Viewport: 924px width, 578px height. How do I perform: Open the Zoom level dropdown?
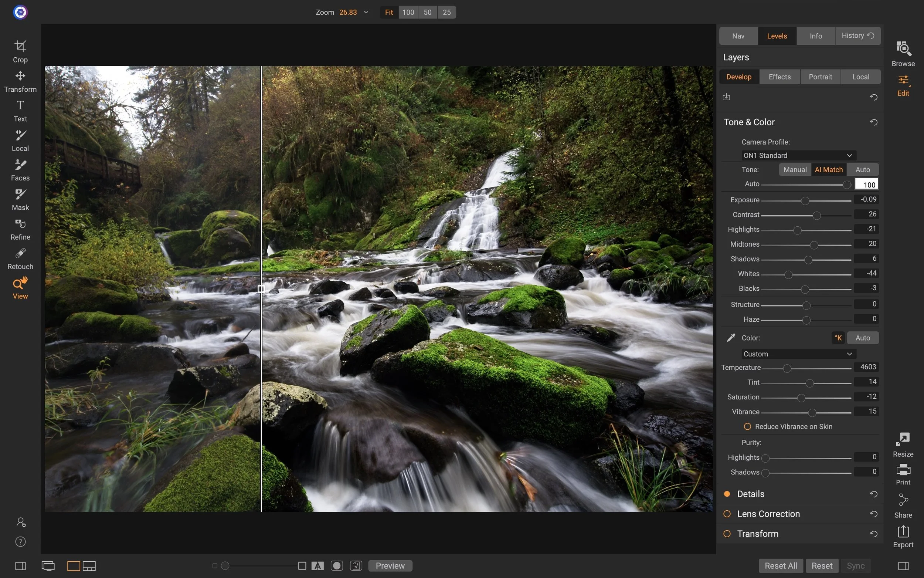[365, 12]
